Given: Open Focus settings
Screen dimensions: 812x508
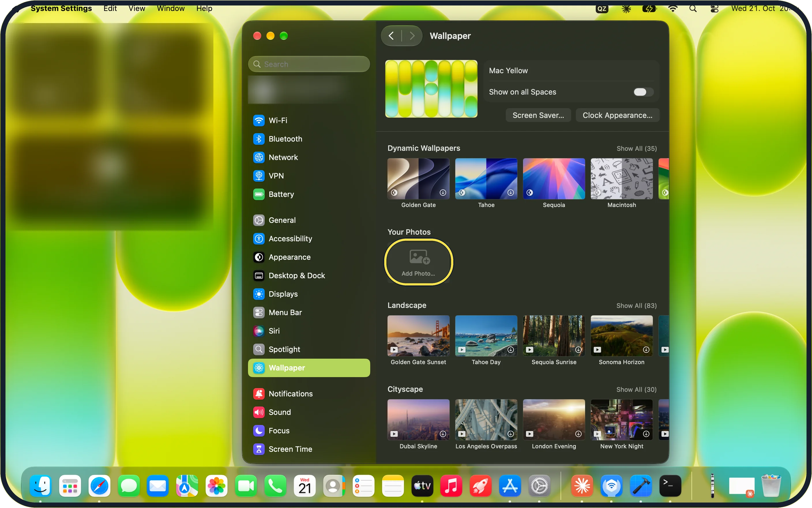Looking at the screenshot, I should tap(309, 431).
